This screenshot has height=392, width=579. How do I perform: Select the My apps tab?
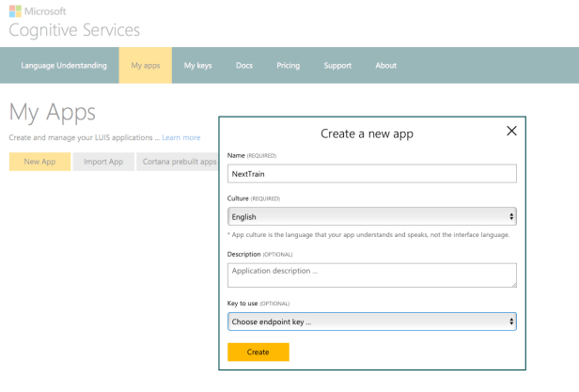click(x=145, y=66)
